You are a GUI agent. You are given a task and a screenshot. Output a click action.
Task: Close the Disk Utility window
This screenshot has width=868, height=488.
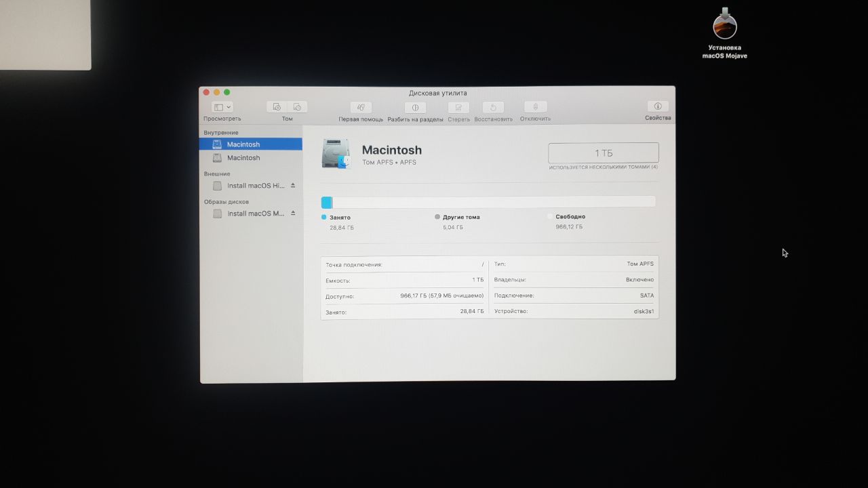click(x=207, y=92)
